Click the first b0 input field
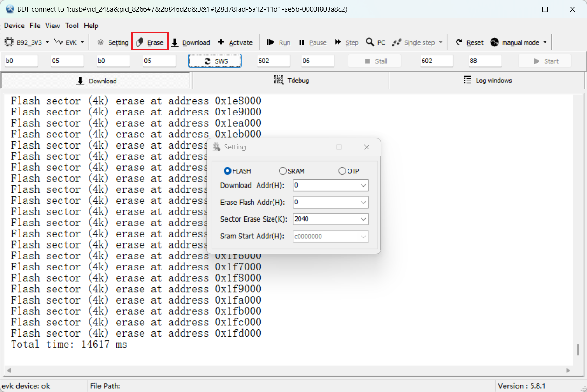This screenshot has width=587, height=392. (x=21, y=61)
